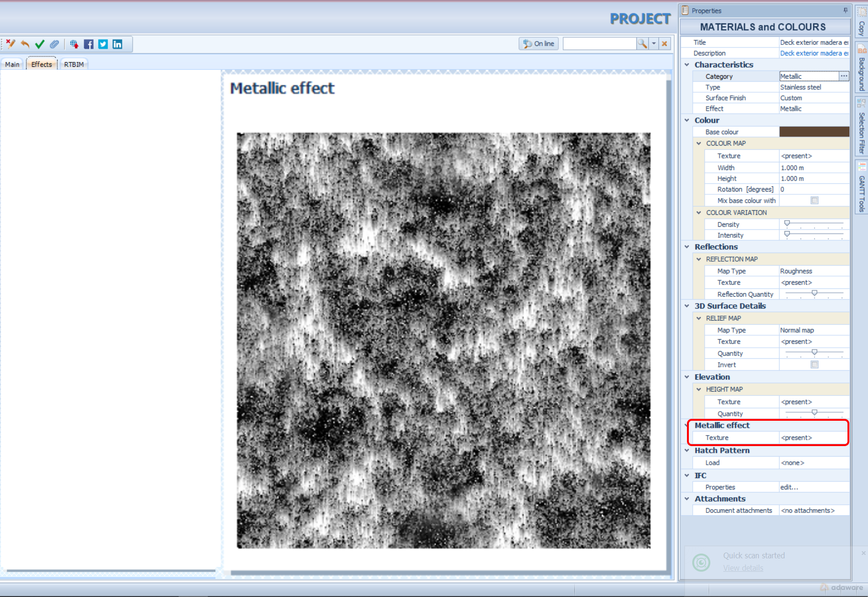Share via the Twitter icon
Image resolution: width=868 pixels, height=597 pixels.
pyautogui.click(x=103, y=44)
